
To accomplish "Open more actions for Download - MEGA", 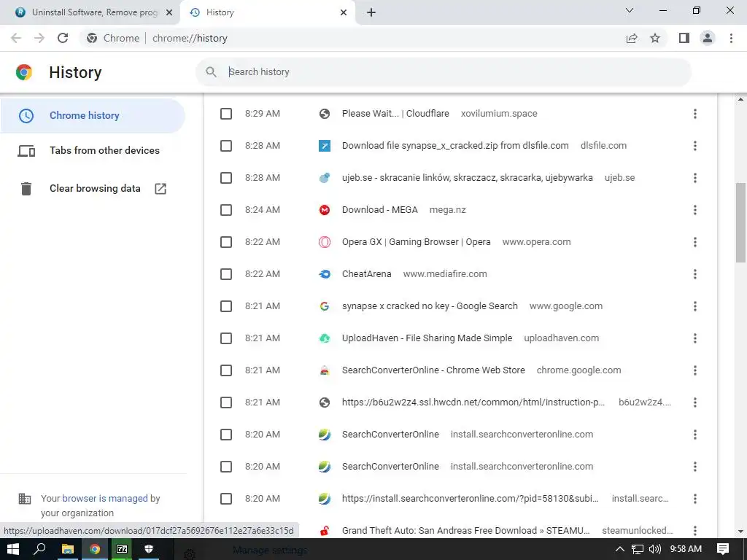I will pos(695,210).
